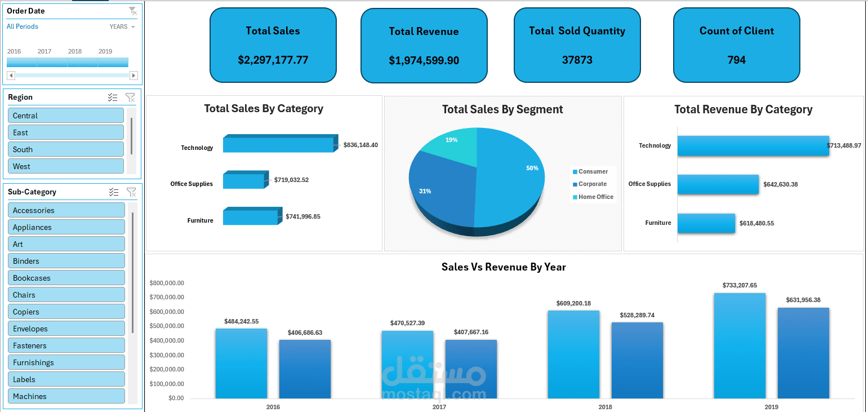Click the Region slicer scrollbar
The width and height of the screenshot is (868, 412).
(132, 136)
